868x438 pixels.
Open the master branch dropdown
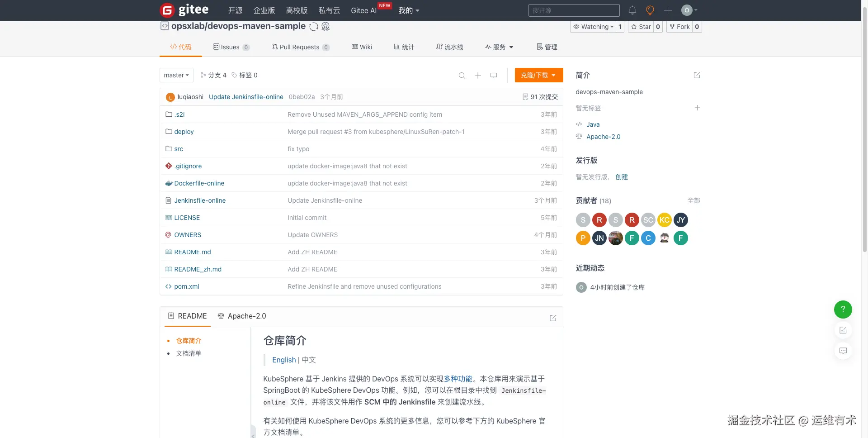176,75
